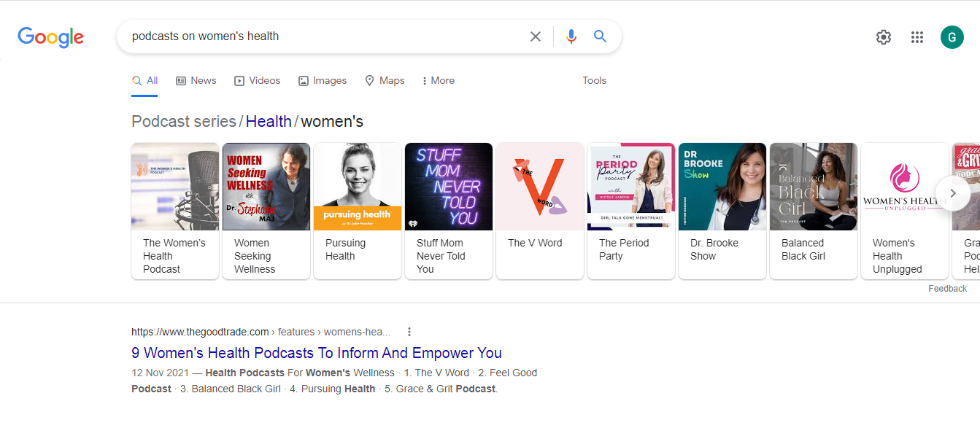Open the search Tools button
Image resolution: width=980 pixels, height=428 pixels.
click(595, 81)
